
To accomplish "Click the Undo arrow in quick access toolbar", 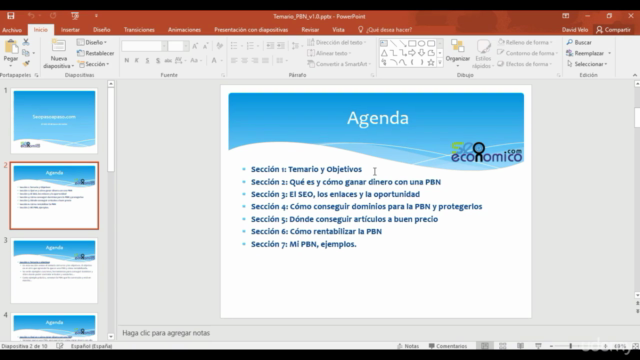I will tap(31, 16).
